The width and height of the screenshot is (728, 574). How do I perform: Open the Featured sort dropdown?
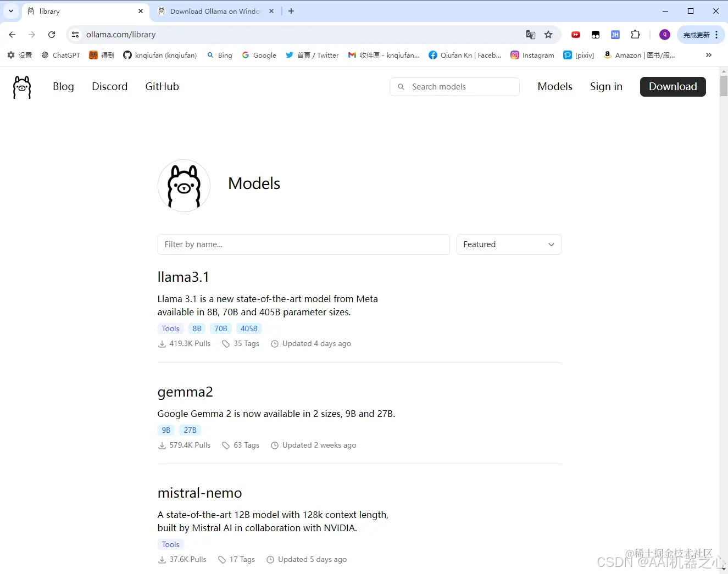point(509,244)
